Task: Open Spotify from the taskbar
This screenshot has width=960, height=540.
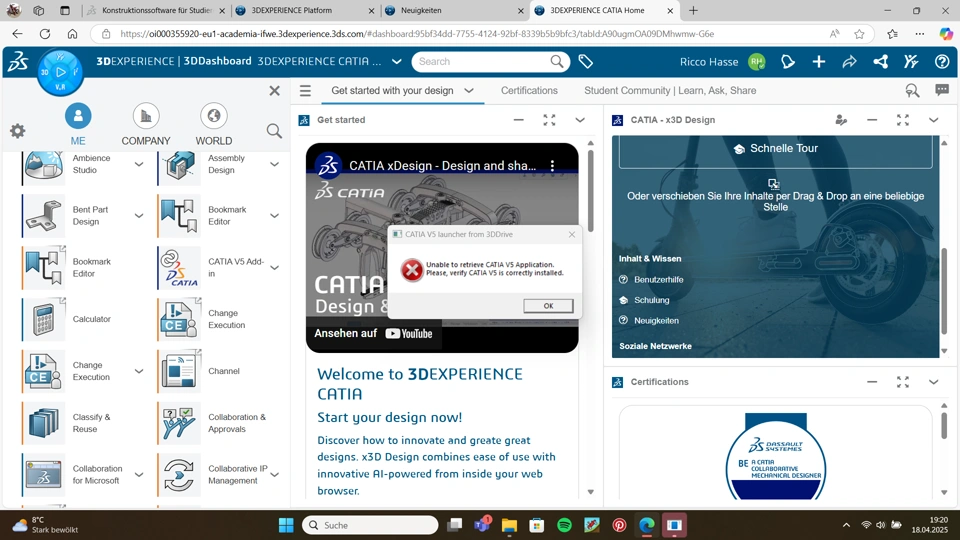Action: click(x=564, y=525)
